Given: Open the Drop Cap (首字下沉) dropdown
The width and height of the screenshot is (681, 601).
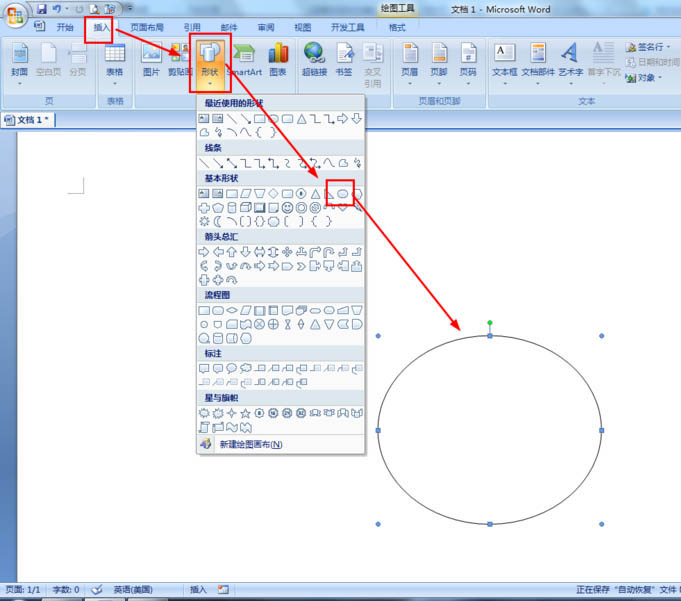Looking at the screenshot, I should [604, 63].
